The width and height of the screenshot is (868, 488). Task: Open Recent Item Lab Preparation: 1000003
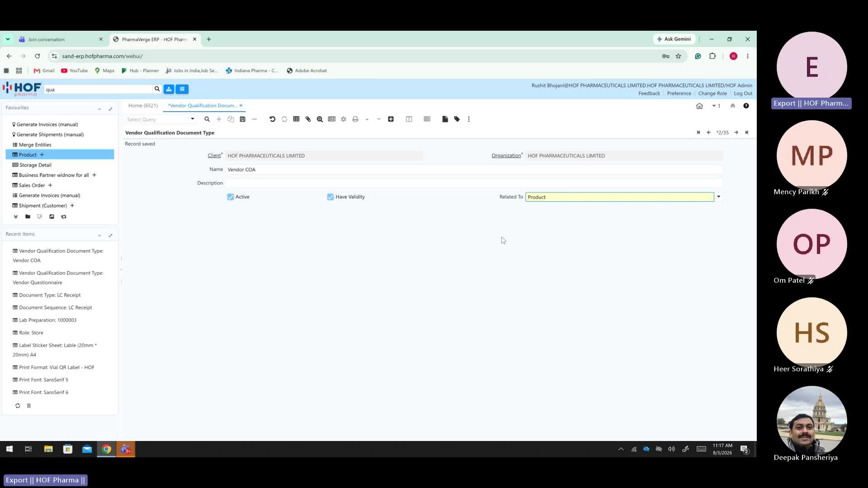[x=44, y=320]
